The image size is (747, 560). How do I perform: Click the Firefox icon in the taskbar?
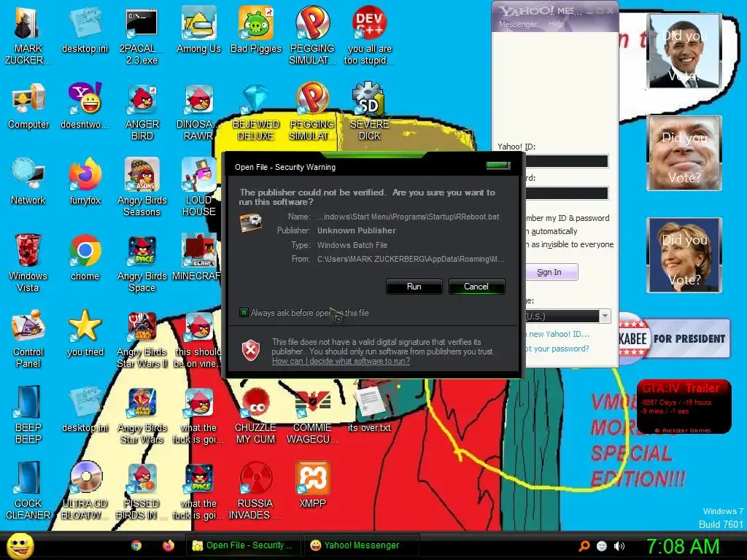tap(169, 545)
